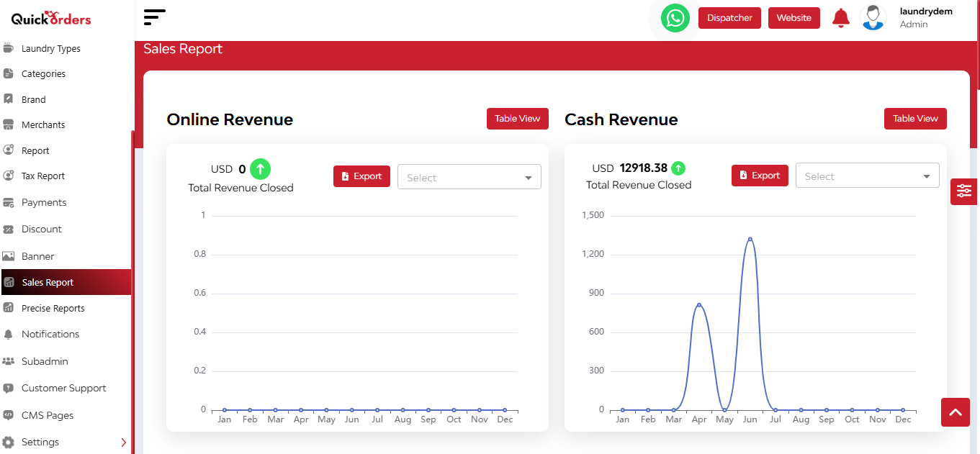Click the Discount ticket icon
This screenshot has height=454, width=980.
tap(9, 230)
